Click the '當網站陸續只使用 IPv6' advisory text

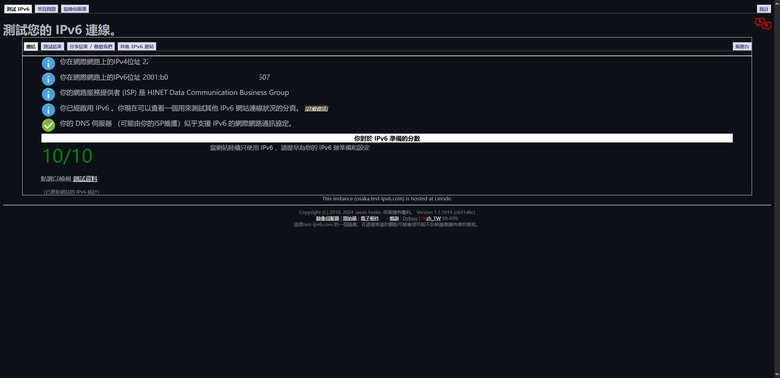point(290,148)
